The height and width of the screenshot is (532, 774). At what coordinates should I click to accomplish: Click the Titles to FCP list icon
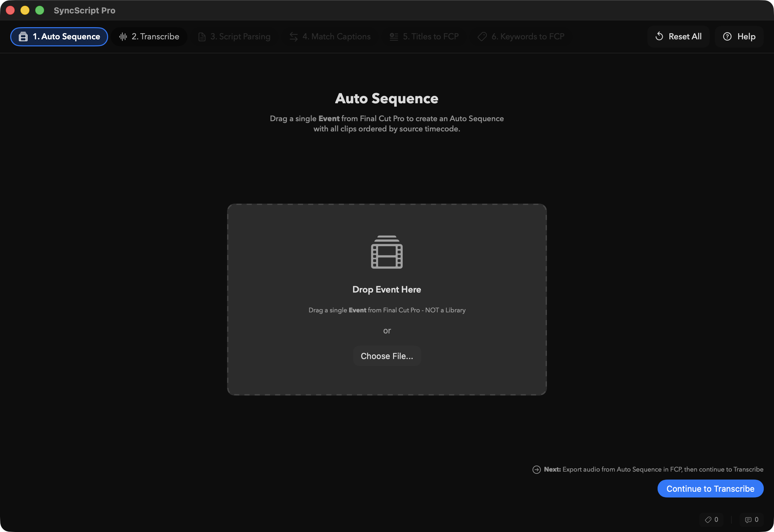(394, 37)
